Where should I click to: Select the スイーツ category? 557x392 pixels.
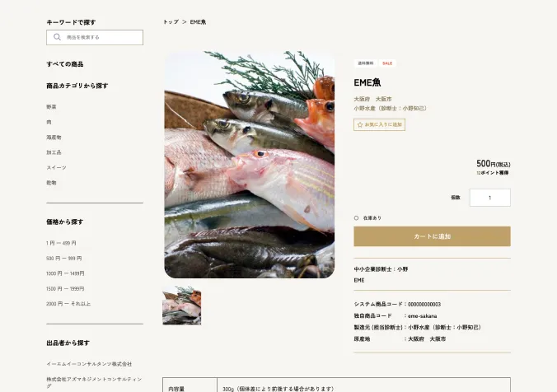[x=57, y=168]
